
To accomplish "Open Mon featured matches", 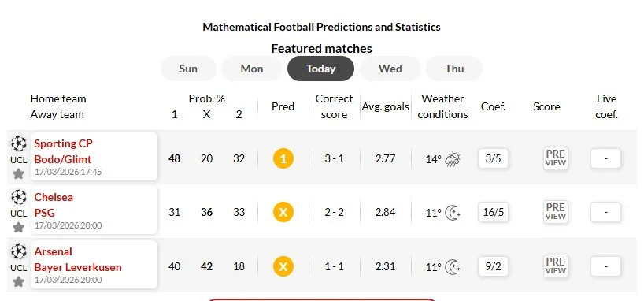I will click(x=252, y=69).
